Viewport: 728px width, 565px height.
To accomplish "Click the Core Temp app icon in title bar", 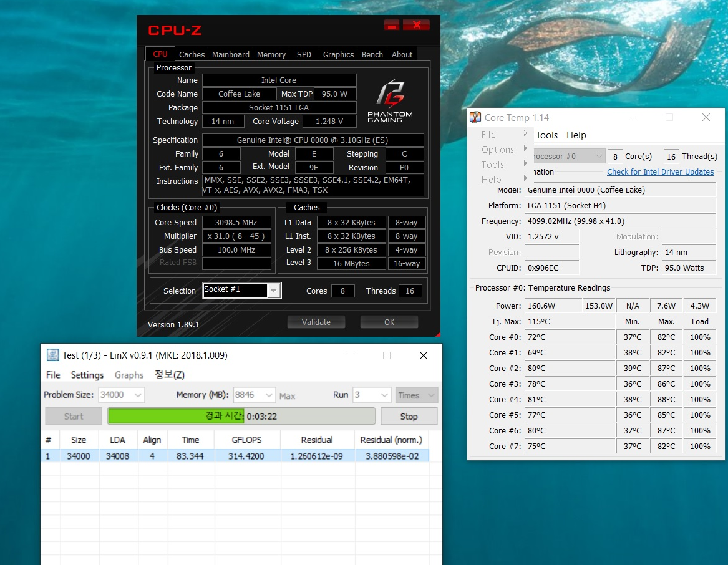I will tap(475, 117).
